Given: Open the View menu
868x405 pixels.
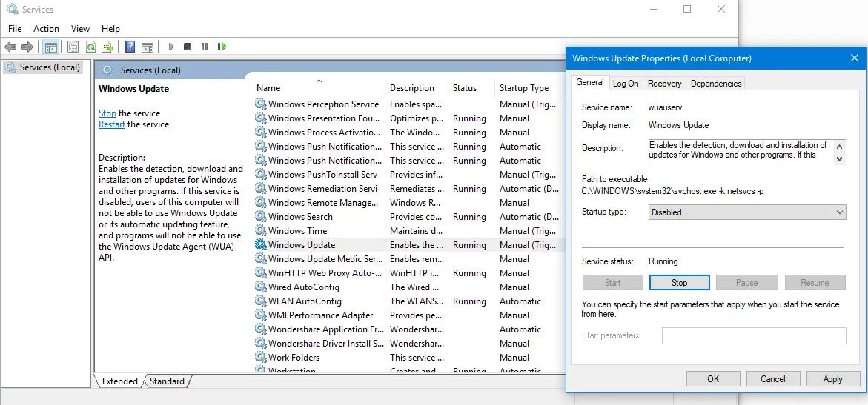Looking at the screenshot, I should click(x=80, y=29).
